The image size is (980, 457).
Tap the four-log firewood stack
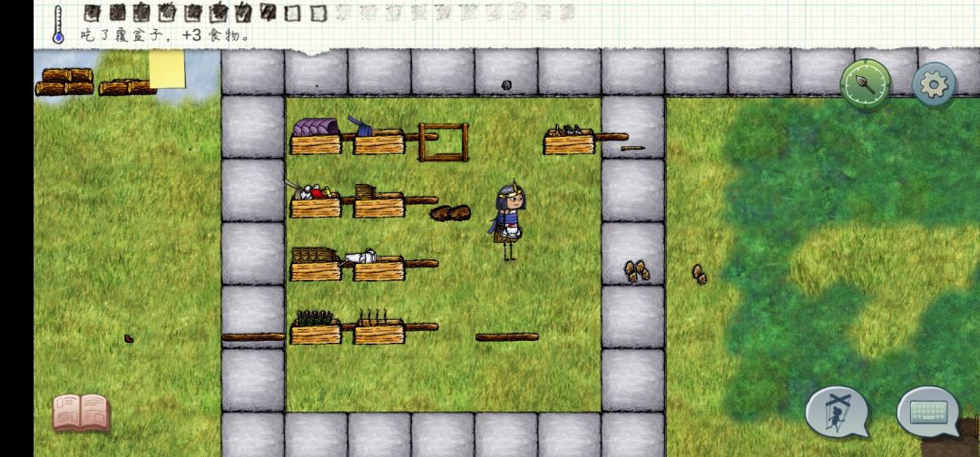(x=64, y=82)
